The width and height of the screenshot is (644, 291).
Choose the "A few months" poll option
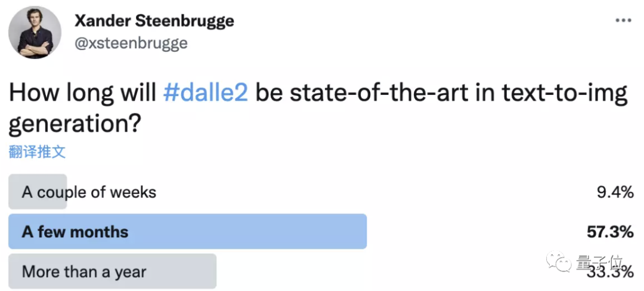75,231
